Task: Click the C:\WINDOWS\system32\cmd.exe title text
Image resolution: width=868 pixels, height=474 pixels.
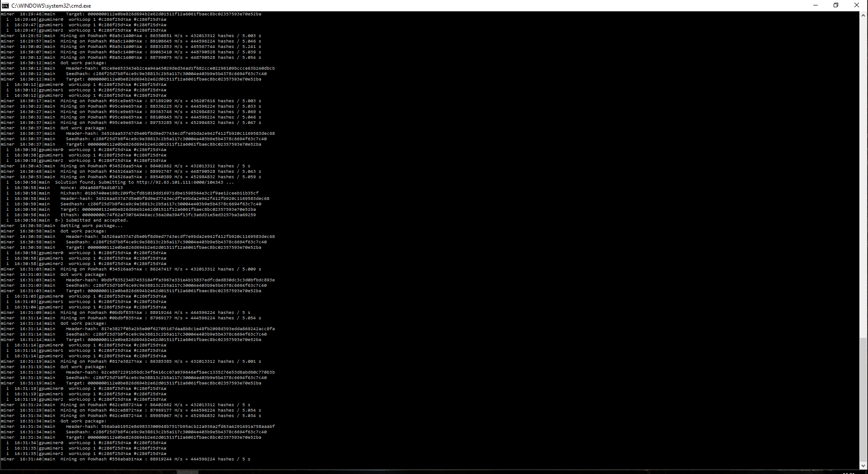Action: pyautogui.click(x=51, y=6)
